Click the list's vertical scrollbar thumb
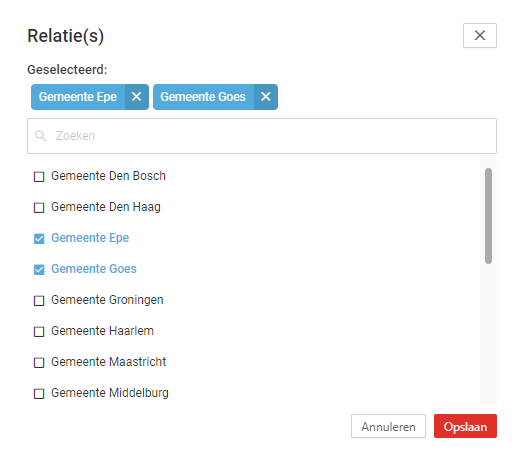Viewport: 524px width, 458px height. [x=488, y=216]
